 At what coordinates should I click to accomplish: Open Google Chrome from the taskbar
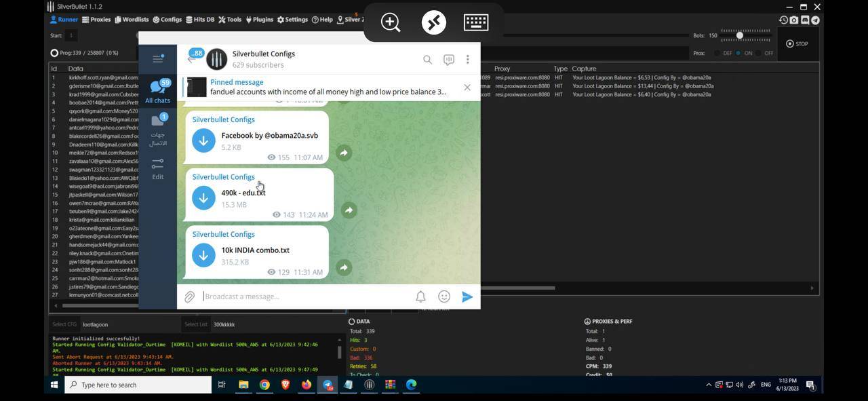tap(264, 385)
